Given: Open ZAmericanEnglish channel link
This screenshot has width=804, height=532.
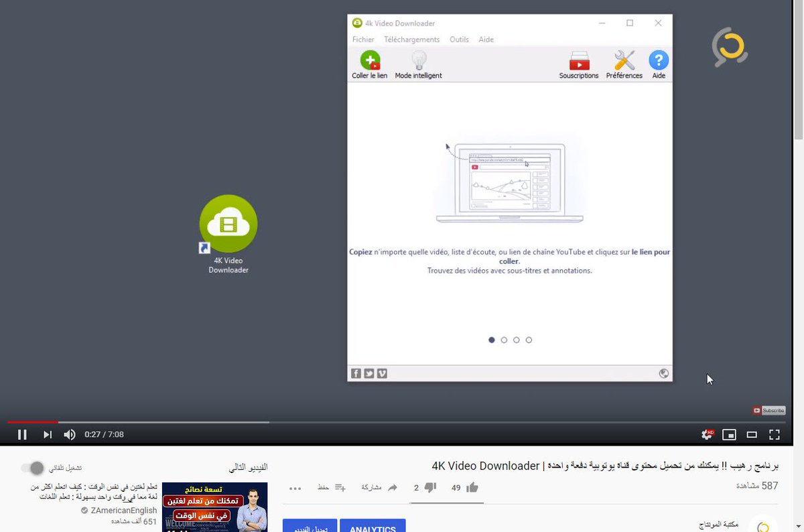Looking at the screenshot, I should [123, 511].
